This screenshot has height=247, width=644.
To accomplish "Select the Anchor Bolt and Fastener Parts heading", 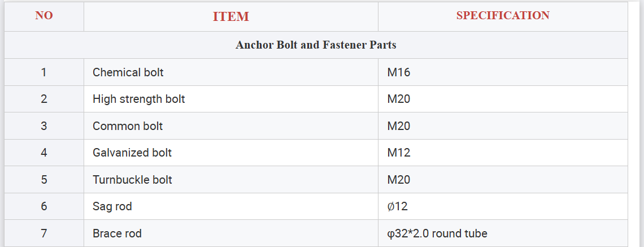I will click(x=316, y=45).
